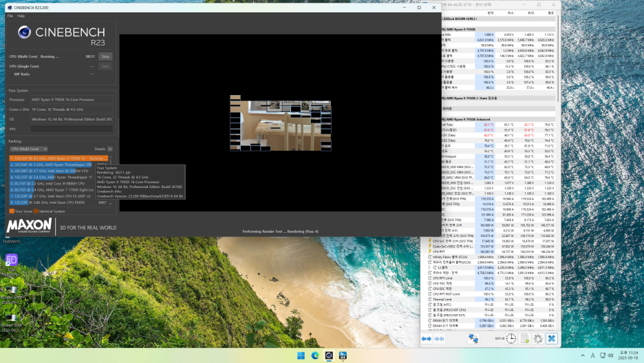Click the expand-columns blue arrows icon in HWiNFO
This screenshot has width=644, height=363.
pyautogui.click(x=427, y=339)
